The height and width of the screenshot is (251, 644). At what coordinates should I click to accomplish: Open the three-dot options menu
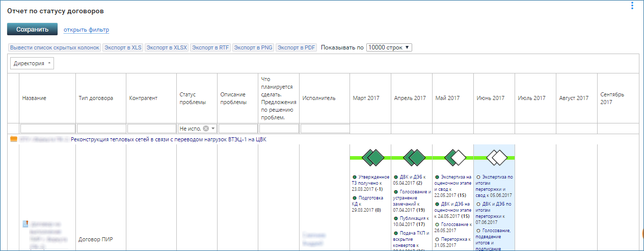(632, 6)
